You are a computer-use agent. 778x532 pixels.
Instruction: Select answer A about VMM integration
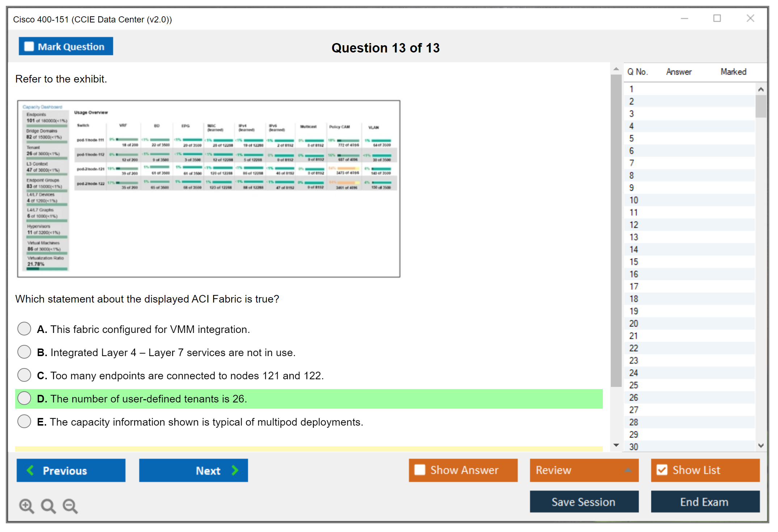(x=24, y=329)
